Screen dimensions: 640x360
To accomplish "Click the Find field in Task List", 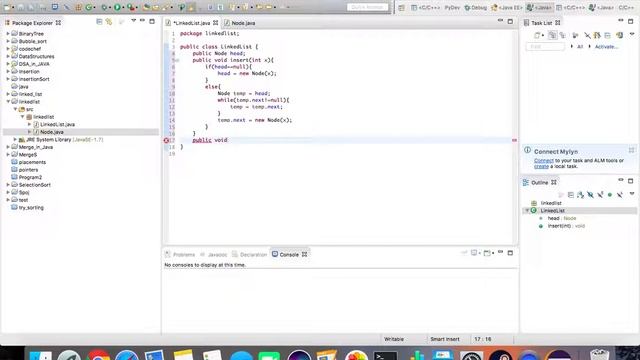I will [x=545, y=47].
